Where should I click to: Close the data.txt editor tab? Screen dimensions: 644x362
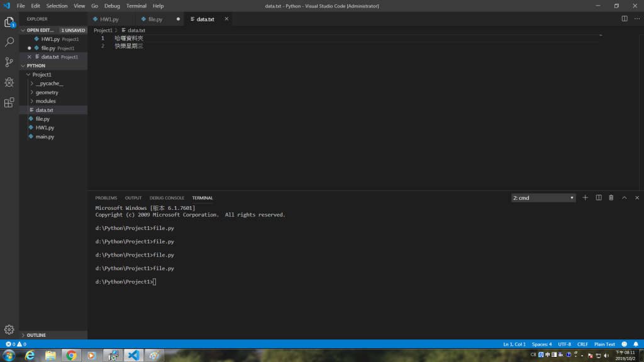point(226,19)
